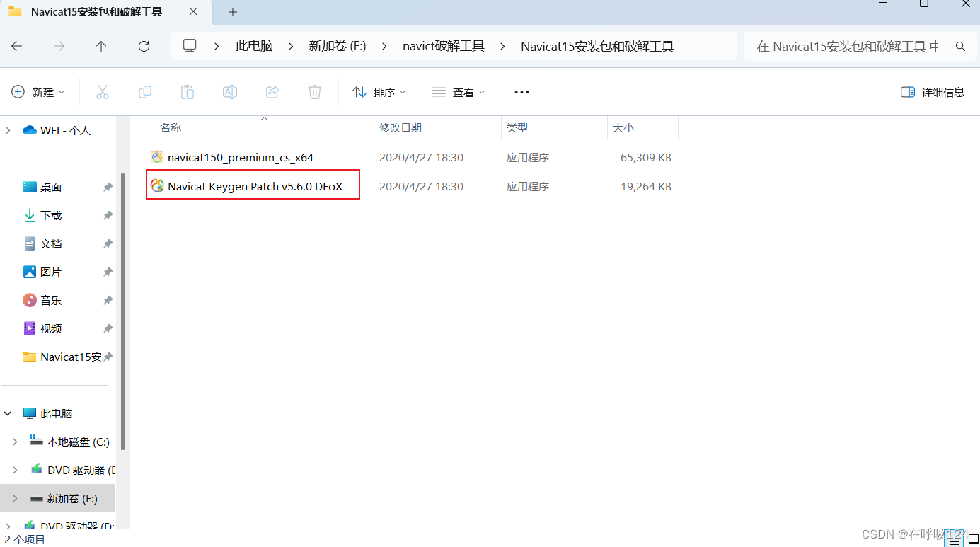Click 新加卷 (E:) in the address breadcrumb
The height and width of the screenshot is (547, 980).
pos(338,46)
